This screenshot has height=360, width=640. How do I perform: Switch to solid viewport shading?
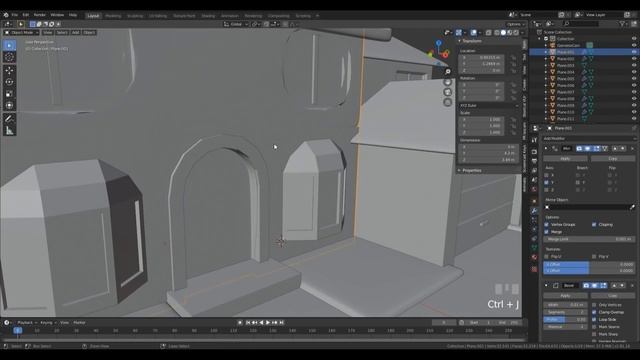503,32
